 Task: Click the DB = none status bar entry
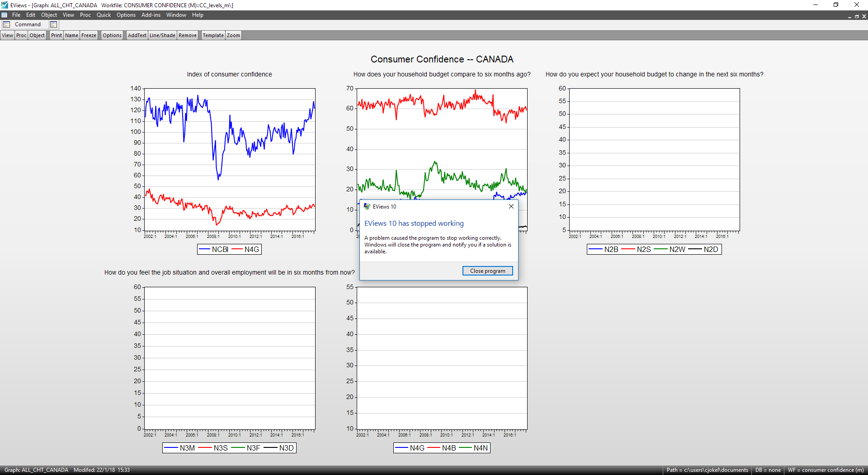(768, 470)
